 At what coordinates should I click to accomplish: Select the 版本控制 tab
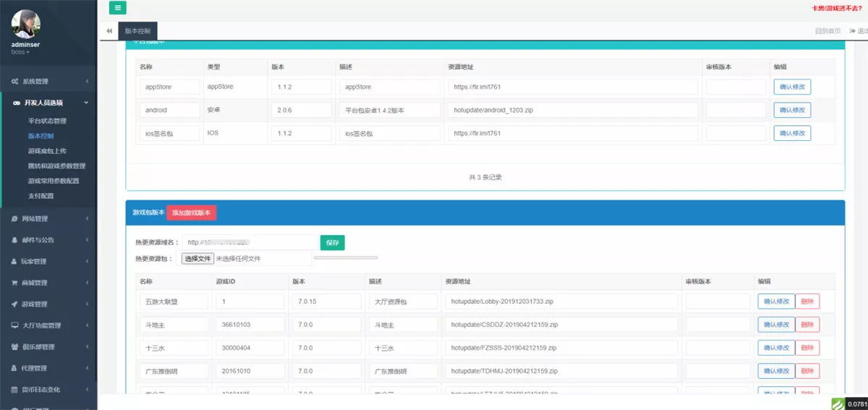coord(137,31)
